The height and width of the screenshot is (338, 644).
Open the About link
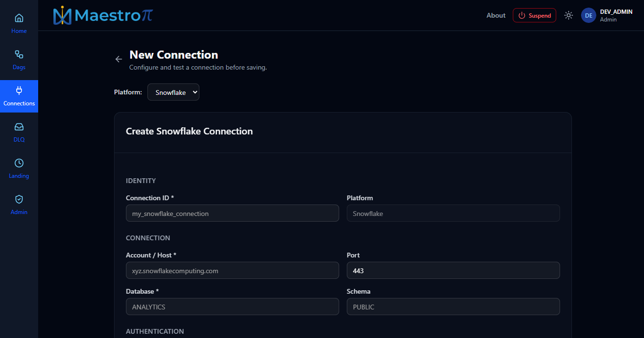click(x=496, y=15)
